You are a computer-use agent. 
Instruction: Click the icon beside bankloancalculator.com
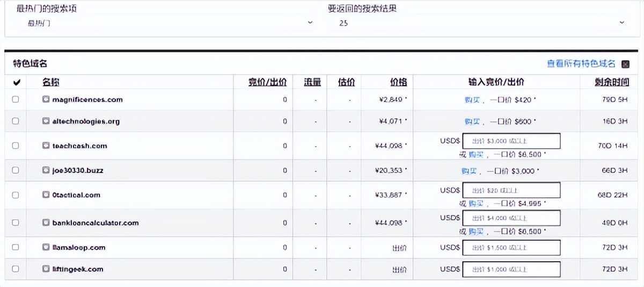pyautogui.click(x=46, y=223)
